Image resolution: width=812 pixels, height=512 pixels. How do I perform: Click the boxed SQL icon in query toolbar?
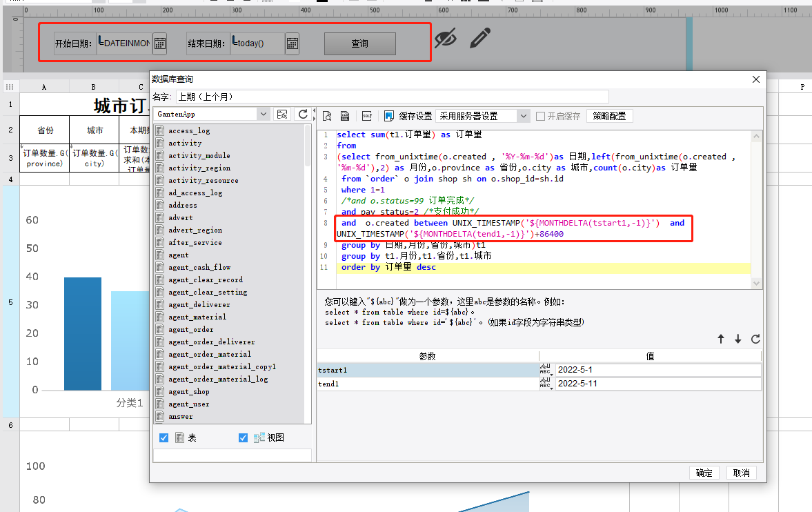(367, 116)
